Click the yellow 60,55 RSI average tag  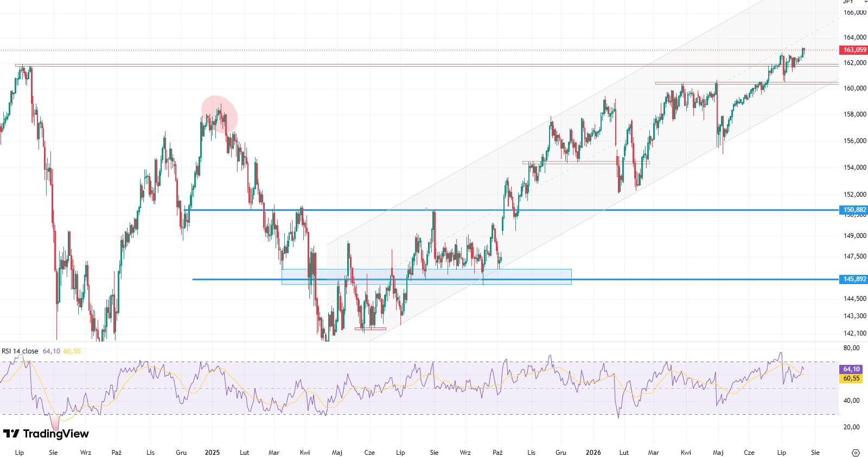coord(851,378)
